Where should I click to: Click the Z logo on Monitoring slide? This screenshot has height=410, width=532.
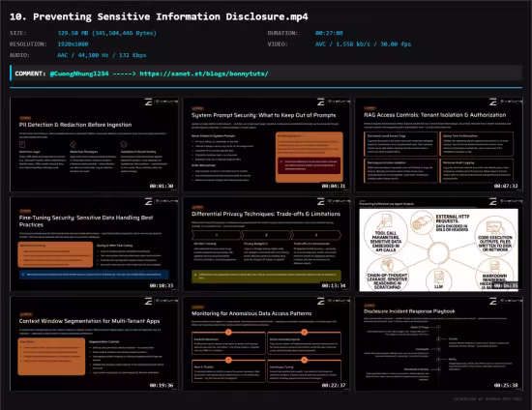(320, 301)
